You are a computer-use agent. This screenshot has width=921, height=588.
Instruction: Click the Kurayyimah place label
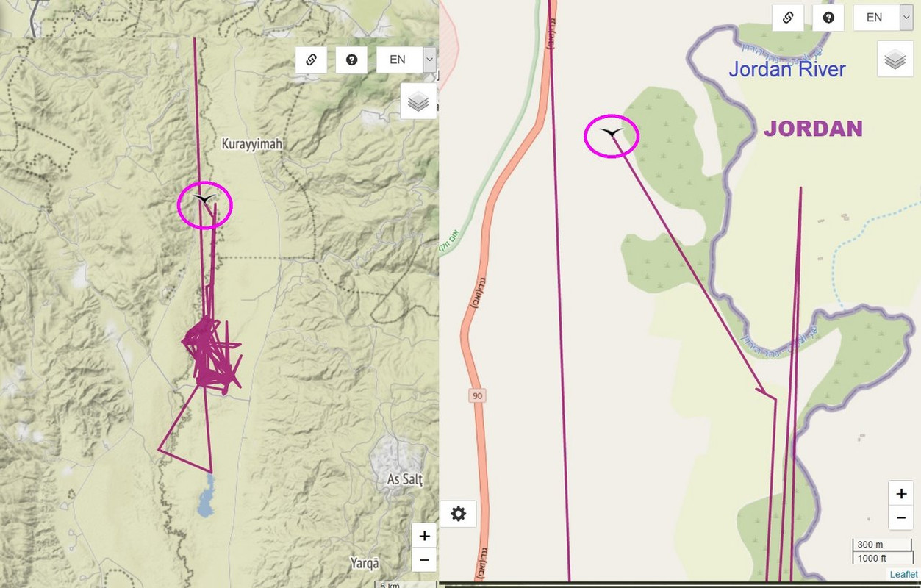[252, 144]
